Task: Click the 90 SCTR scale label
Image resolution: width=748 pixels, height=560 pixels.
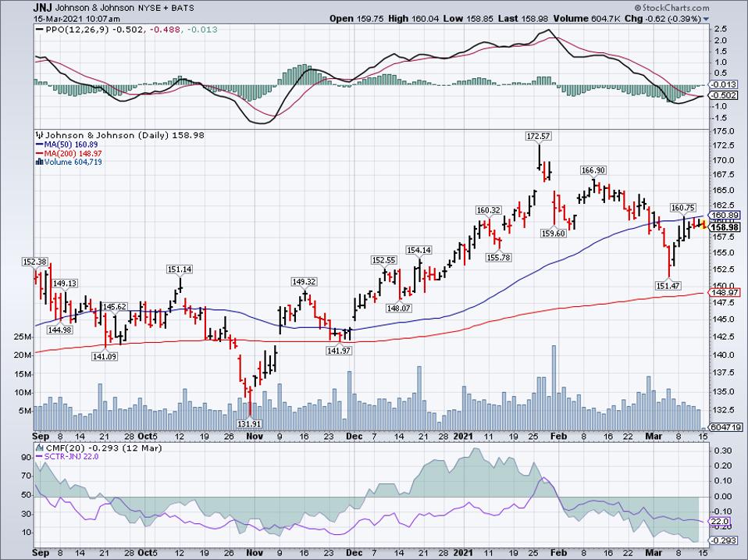Action: coord(27,458)
